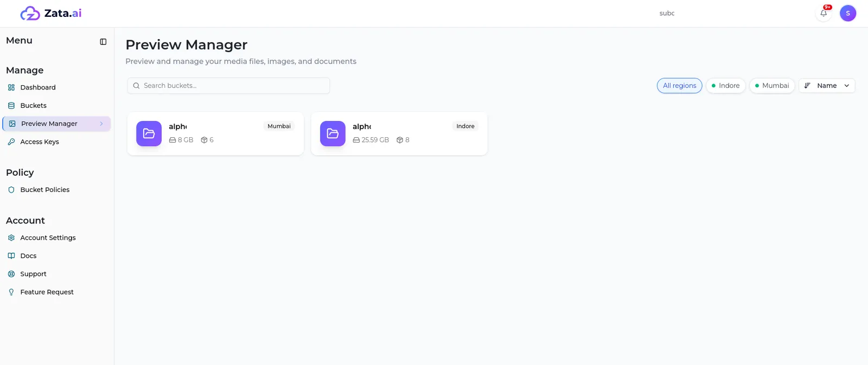Select the All regions filter
Image resolution: width=868 pixels, height=365 pixels.
click(680, 86)
